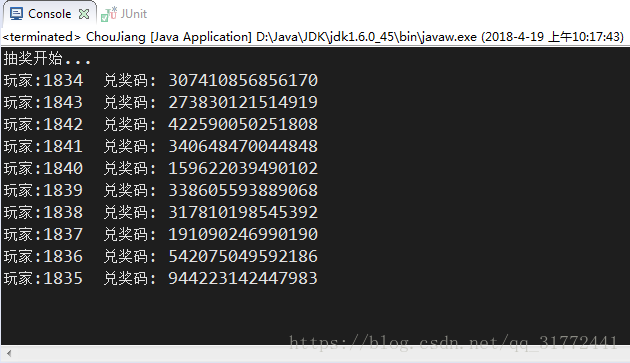The image size is (630, 363).
Task: Click output line for 玩家:1838
Action: pos(161,212)
